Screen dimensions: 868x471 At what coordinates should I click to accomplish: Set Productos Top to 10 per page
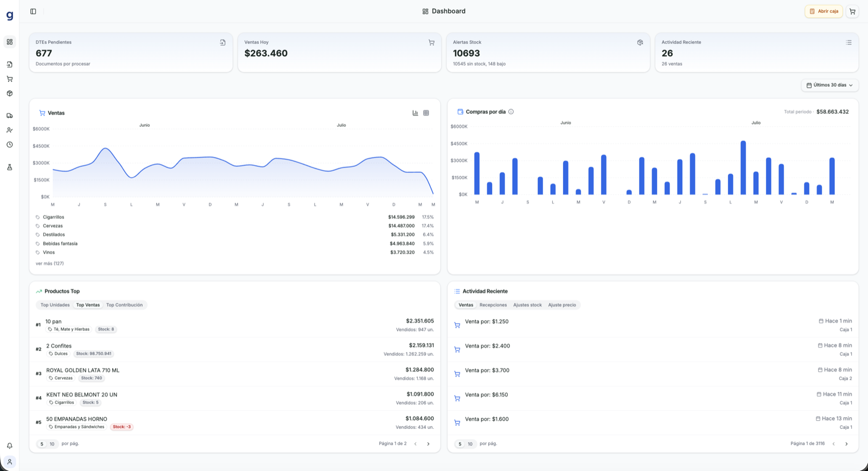(52, 444)
